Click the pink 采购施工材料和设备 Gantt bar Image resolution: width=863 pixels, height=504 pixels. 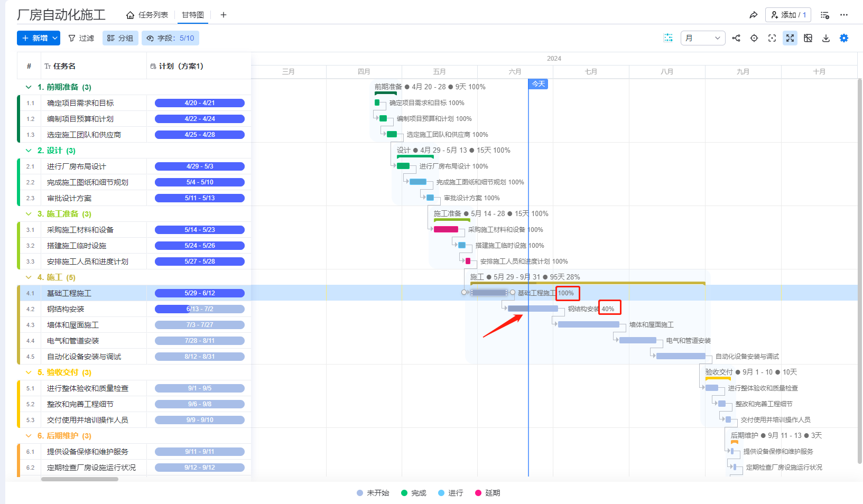pos(446,229)
